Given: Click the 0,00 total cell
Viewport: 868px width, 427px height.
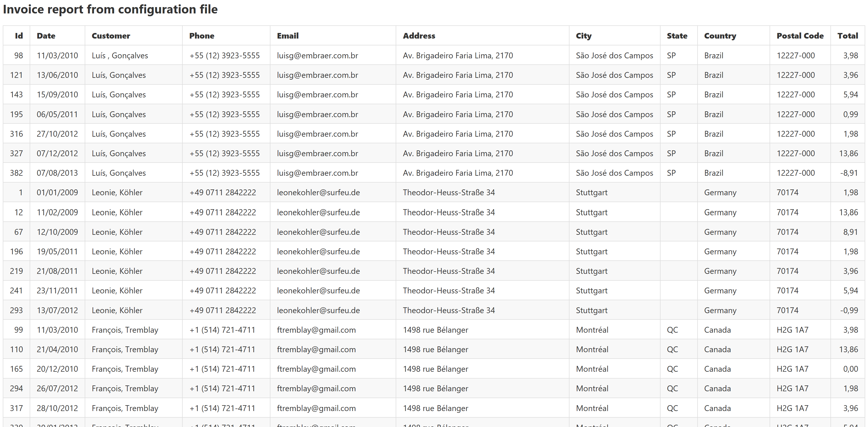Looking at the screenshot, I should click(850, 369).
